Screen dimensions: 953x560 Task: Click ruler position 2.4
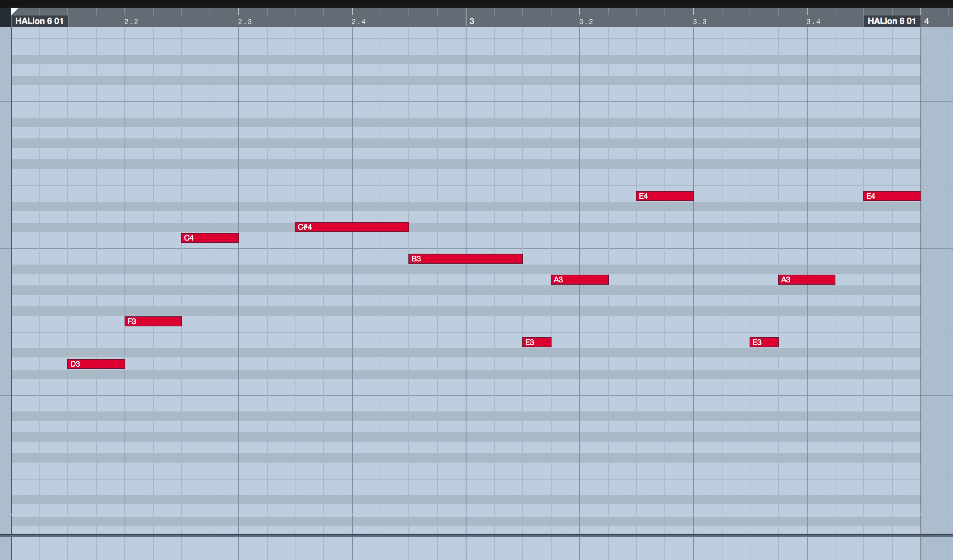tap(359, 21)
